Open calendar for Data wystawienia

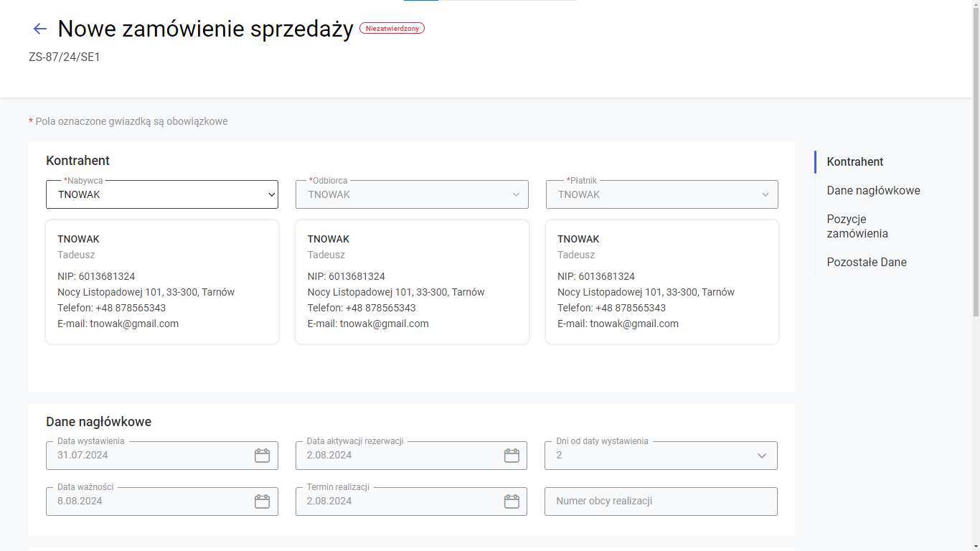tap(262, 456)
